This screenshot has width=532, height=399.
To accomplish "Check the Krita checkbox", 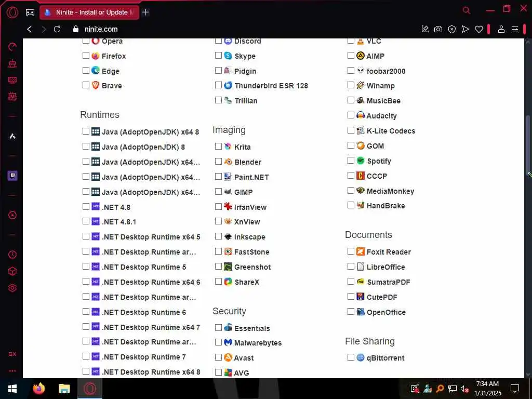I will [x=219, y=147].
